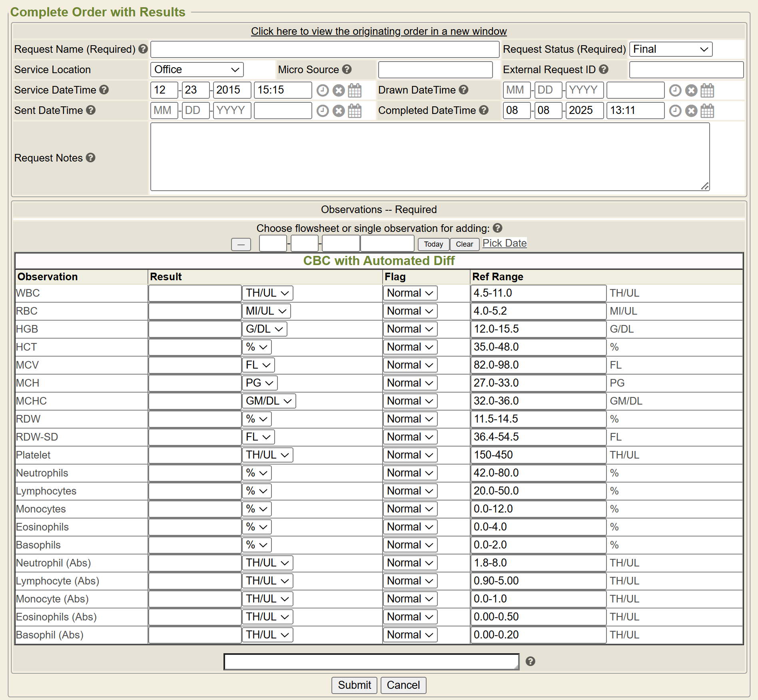
Task: Click the Pick Date link
Action: click(504, 243)
